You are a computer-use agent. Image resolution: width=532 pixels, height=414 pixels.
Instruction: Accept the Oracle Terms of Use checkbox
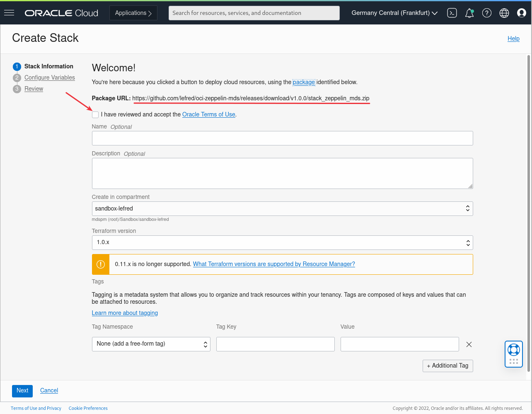[96, 114]
